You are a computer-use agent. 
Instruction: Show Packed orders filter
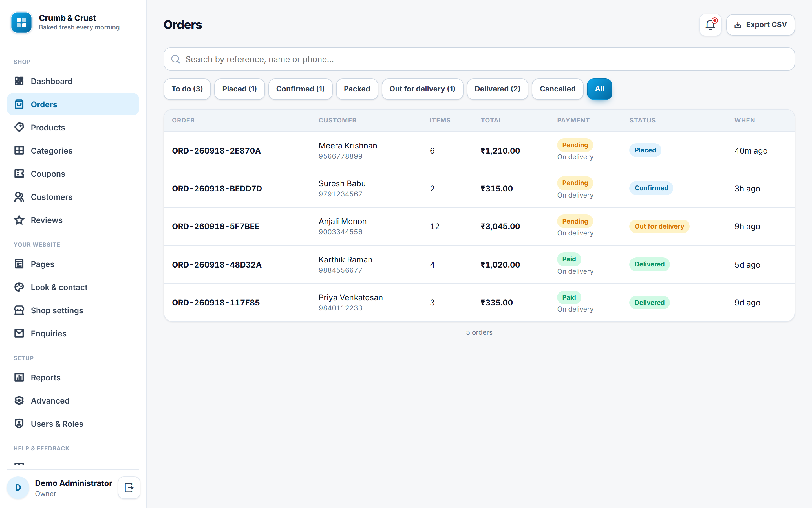click(357, 89)
